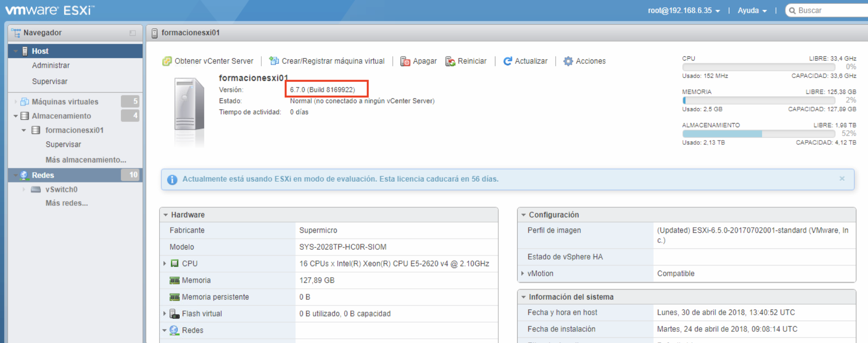
Task: Click the formacionesxi01 datastore icon in navigator
Action: tap(36, 130)
